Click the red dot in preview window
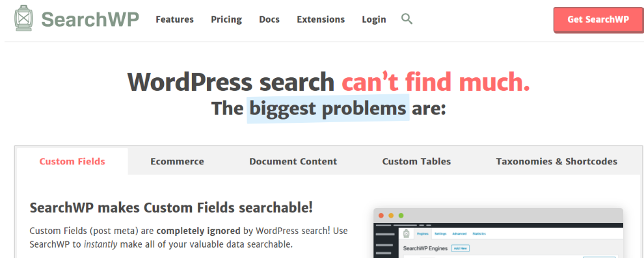Viewport: 644px width, 258px height. 381,216
